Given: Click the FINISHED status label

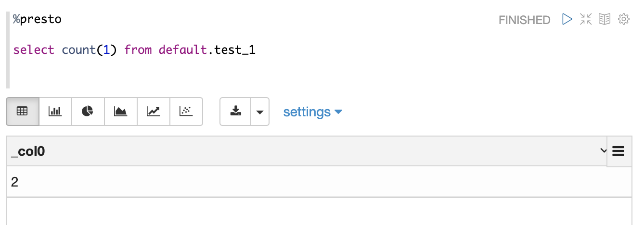Looking at the screenshot, I should click(524, 20).
